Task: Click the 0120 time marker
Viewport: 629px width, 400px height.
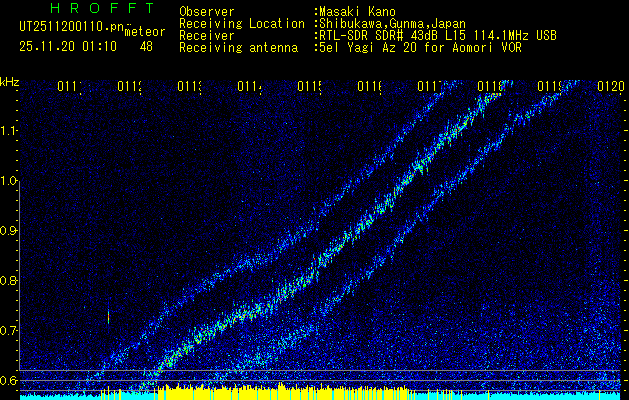Action: 611,86
